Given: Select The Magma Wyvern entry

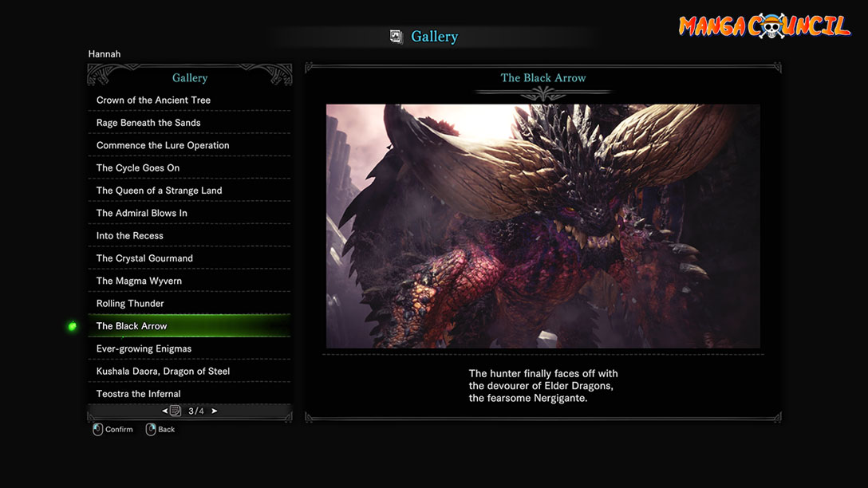Looking at the screenshot, I should coord(189,281).
